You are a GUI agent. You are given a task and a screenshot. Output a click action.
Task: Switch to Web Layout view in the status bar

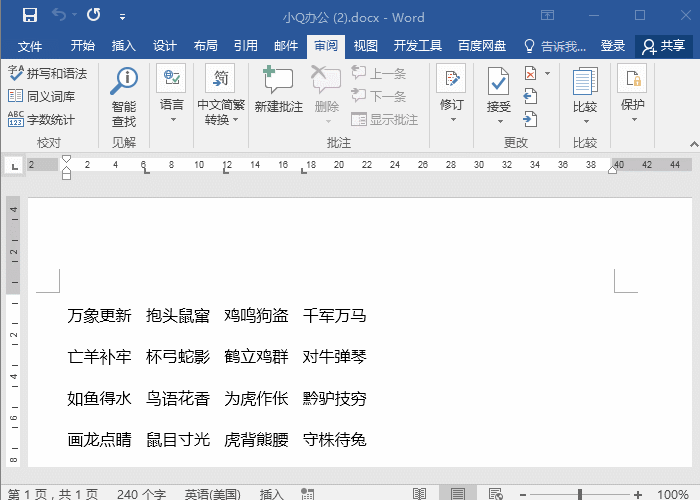[494, 493]
